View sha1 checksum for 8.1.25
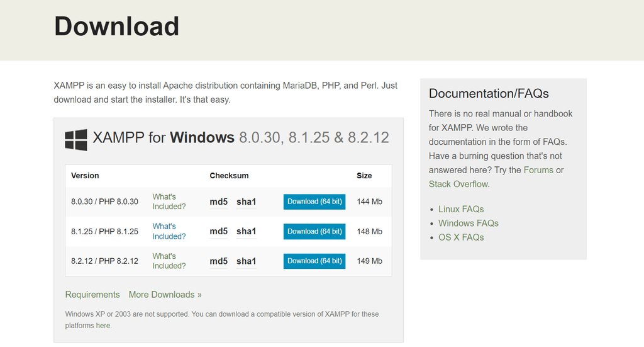Image resolution: width=644 pixels, height=347 pixels. click(x=247, y=232)
